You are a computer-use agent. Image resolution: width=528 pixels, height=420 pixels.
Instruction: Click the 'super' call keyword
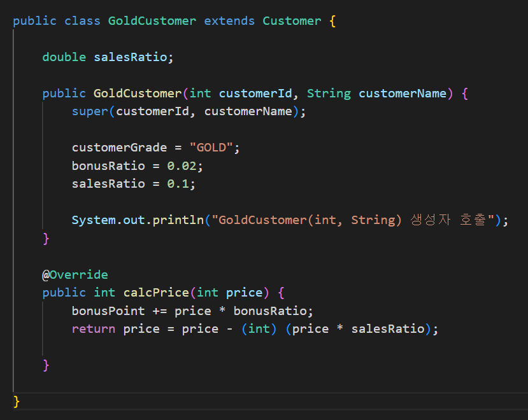click(x=90, y=111)
